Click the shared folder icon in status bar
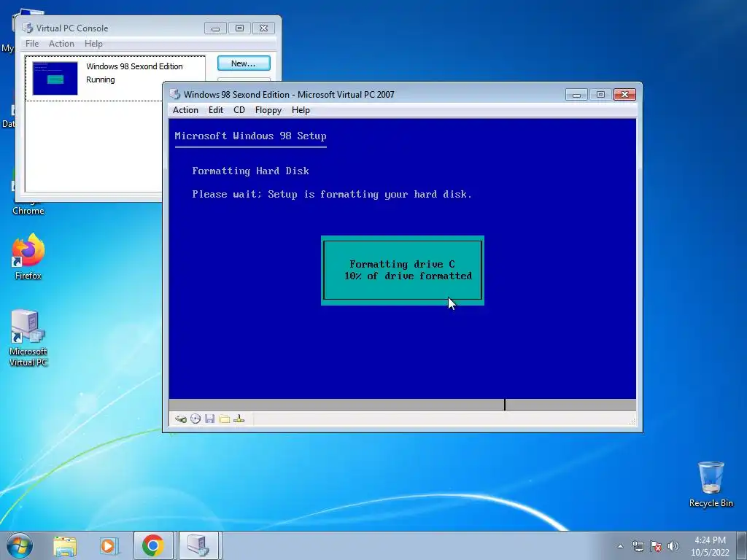 [225, 419]
